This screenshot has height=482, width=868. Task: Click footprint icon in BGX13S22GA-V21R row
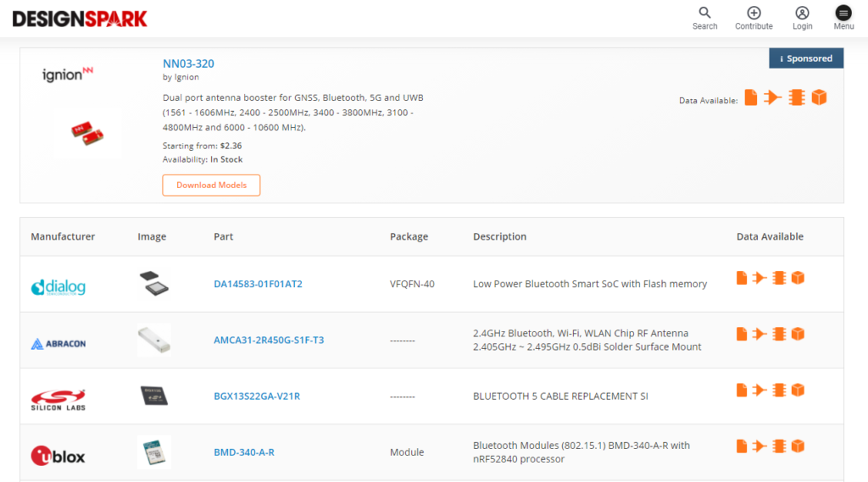coord(779,391)
